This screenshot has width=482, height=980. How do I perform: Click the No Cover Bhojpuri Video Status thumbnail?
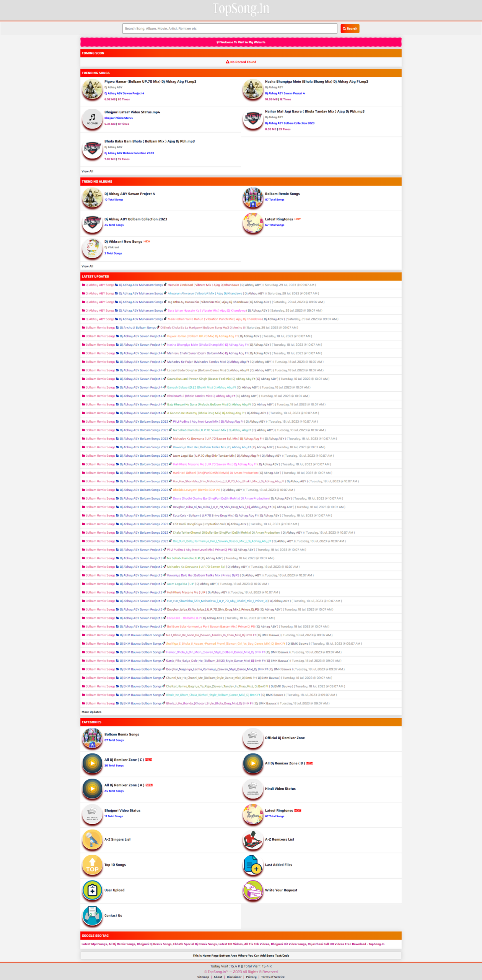[92, 118]
